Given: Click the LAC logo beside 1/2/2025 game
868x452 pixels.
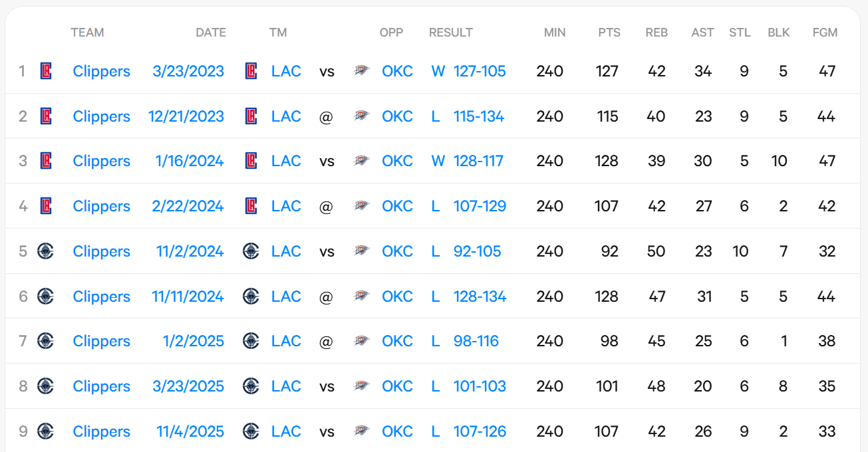Looking at the screenshot, I should pos(251,341).
